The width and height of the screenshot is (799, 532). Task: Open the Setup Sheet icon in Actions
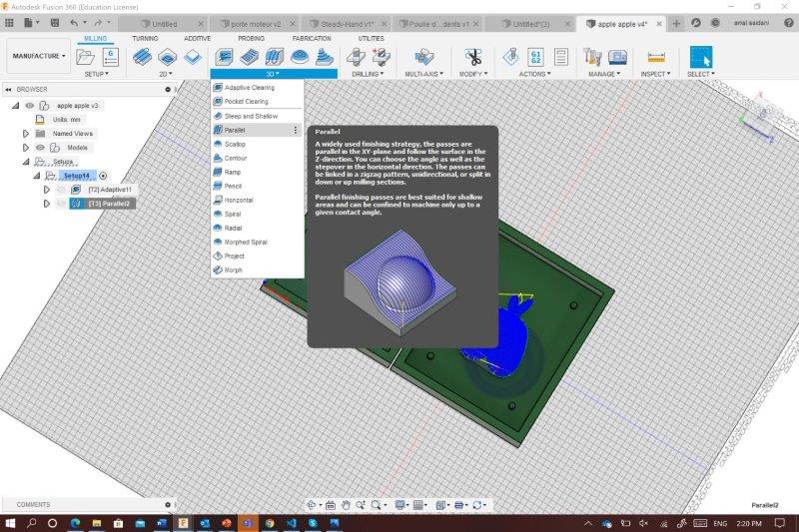pyautogui.click(x=561, y=57)
